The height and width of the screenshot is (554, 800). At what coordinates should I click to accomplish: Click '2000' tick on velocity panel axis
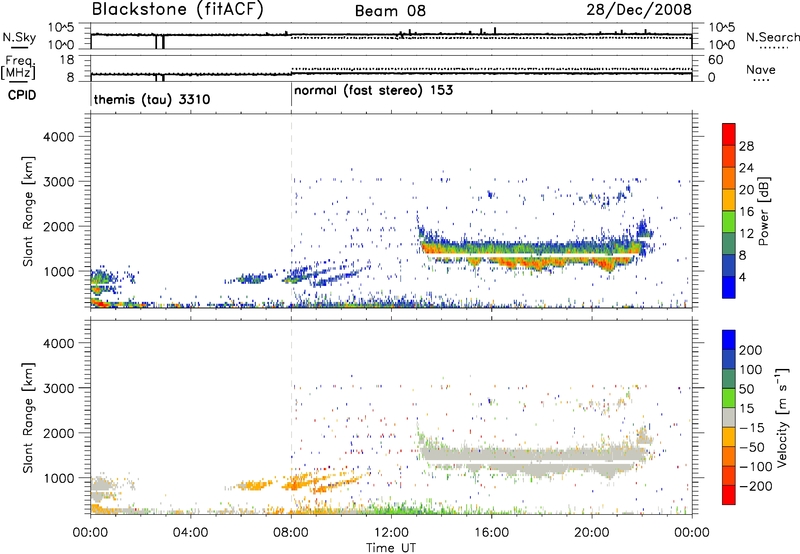click(x=59, y=433)
